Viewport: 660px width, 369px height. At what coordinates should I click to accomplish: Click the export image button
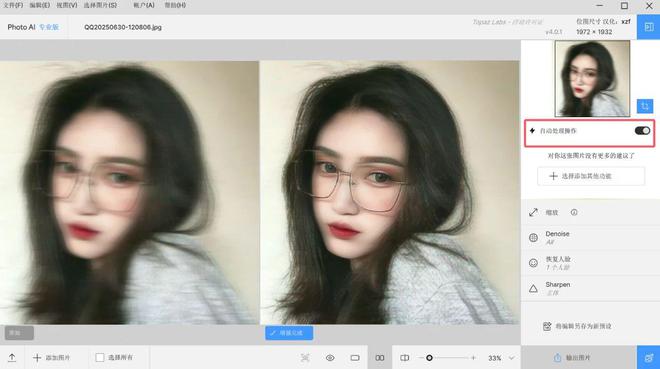(579, 358)
